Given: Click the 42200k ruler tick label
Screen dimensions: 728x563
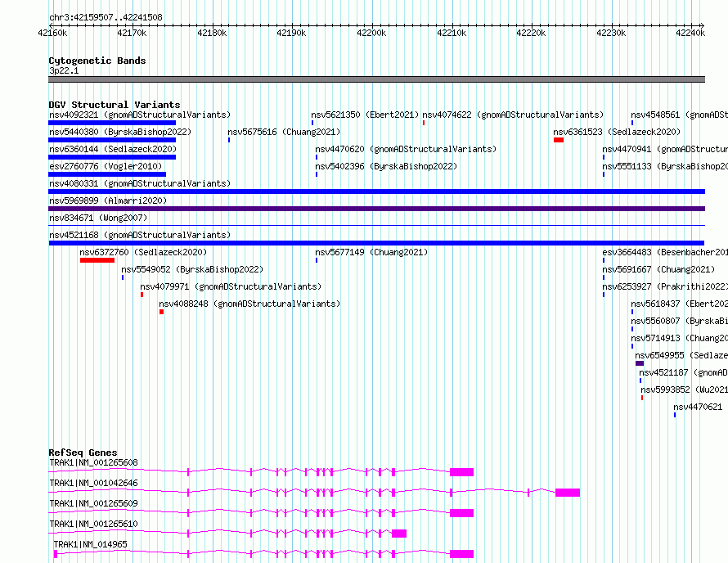Looking at the screenshot, I should [x=371, y=33].
